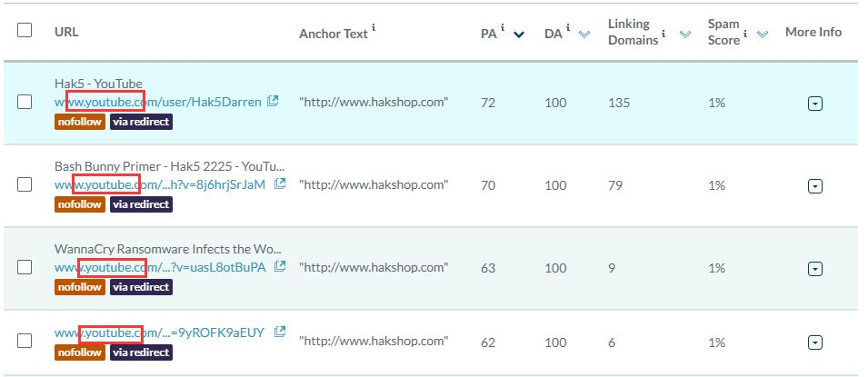The image size is (868, 377).
Task: Click anchor text hakshop.com in Hak5 - YouTube row
Action: pos(374,103)
